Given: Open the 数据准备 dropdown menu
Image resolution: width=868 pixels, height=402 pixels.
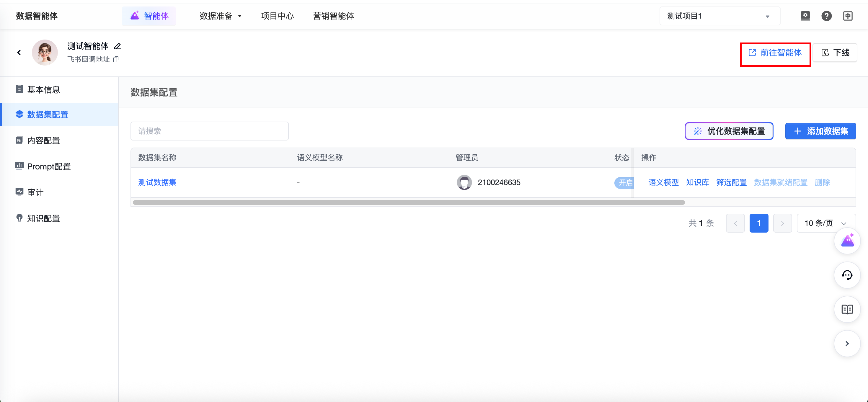Looking at the screenshot, I should click(x=220, y=16).
